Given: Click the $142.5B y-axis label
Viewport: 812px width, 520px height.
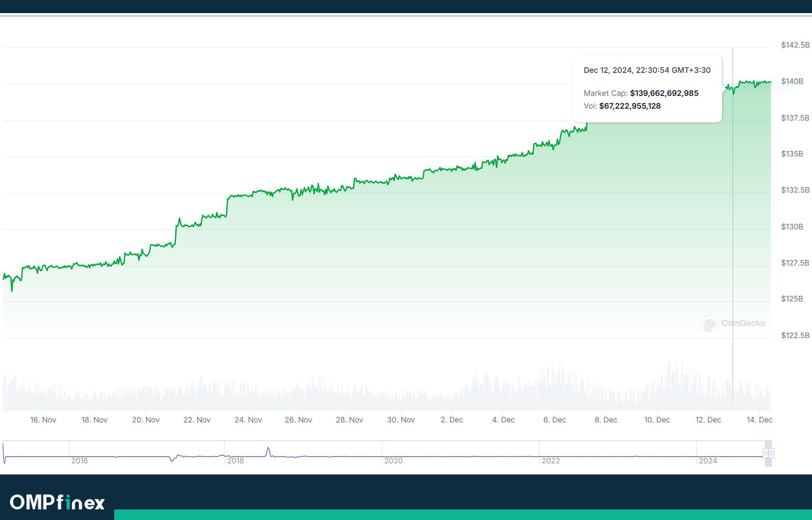Looking at the screenshot, I should click(795, 45).
